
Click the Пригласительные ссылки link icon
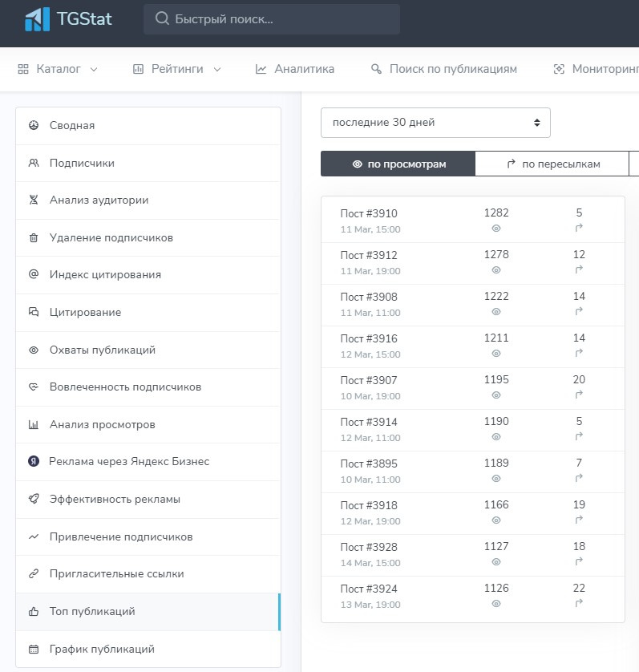(34, 573)
